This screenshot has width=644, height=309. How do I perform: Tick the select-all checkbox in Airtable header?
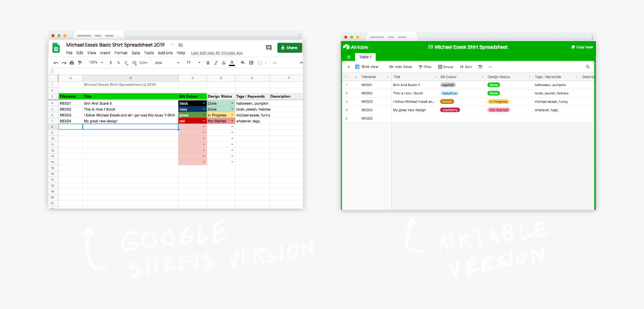(x=346, y=77)
